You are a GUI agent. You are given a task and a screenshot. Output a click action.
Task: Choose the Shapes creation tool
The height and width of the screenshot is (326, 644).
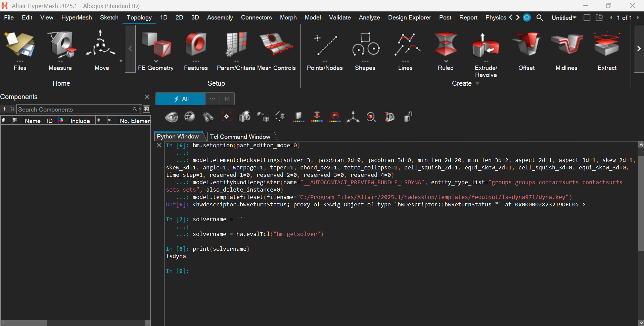pyautogui.click(x=365, y=50)
